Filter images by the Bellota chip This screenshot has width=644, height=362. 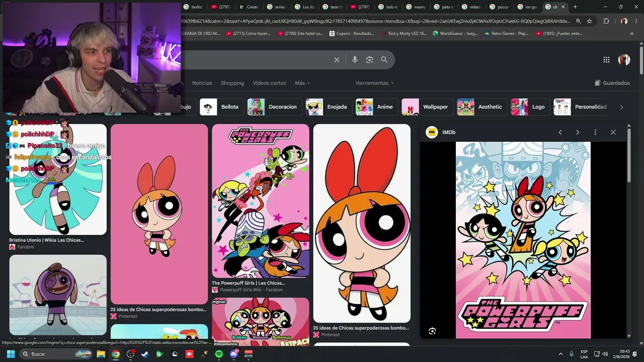221,107
